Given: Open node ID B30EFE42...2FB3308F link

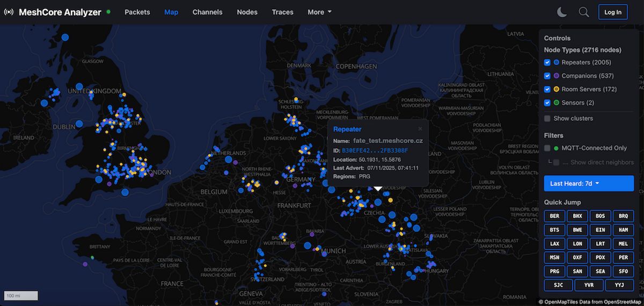Looking at the screenshot, I should (375, 150).
